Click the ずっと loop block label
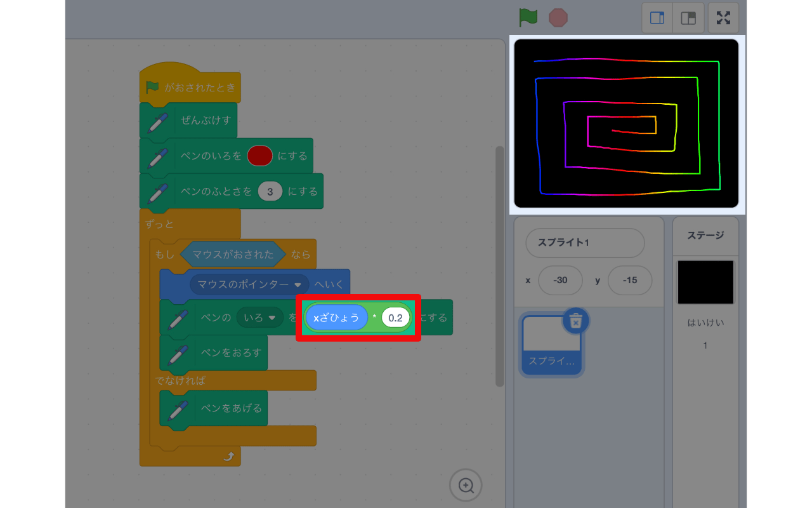The image size is (812, 508). coord(159,224)
